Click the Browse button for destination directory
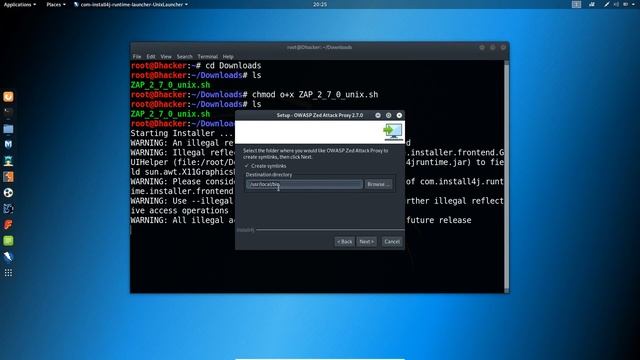Screen dimensions: 640x360 [378, 184]
